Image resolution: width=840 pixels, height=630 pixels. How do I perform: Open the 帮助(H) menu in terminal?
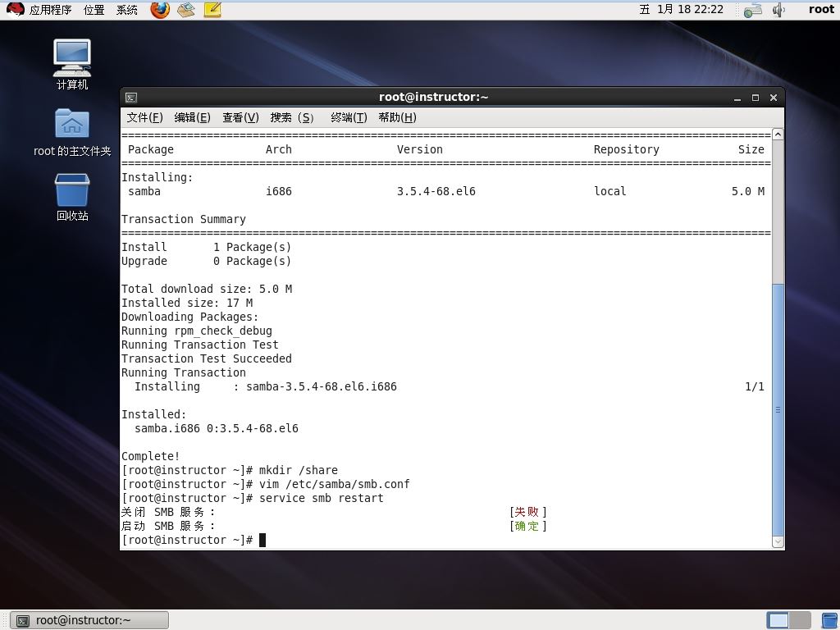coord(398,117)
